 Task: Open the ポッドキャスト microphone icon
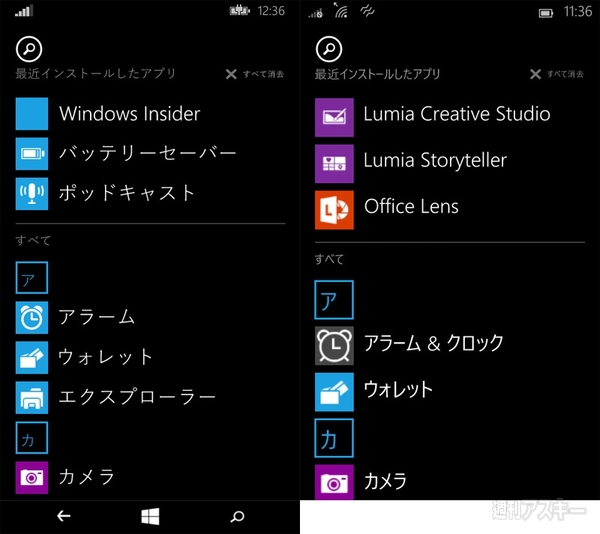click(32, 194)
